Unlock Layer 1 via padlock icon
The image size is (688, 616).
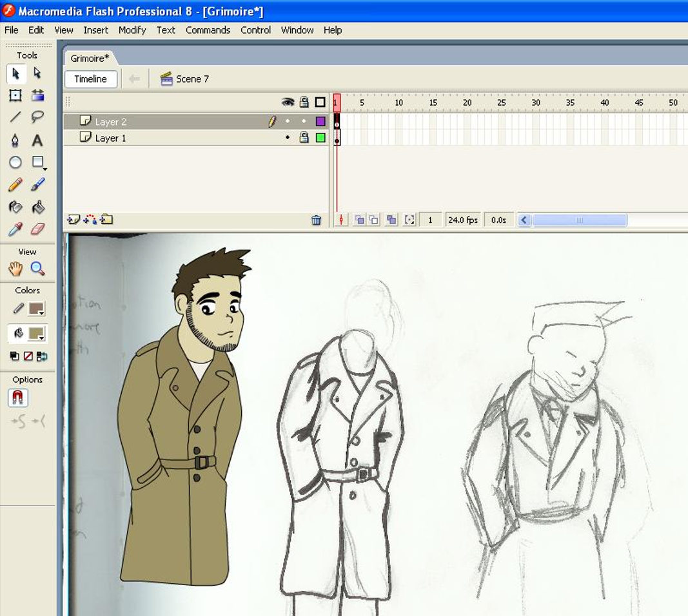(304, 138)
